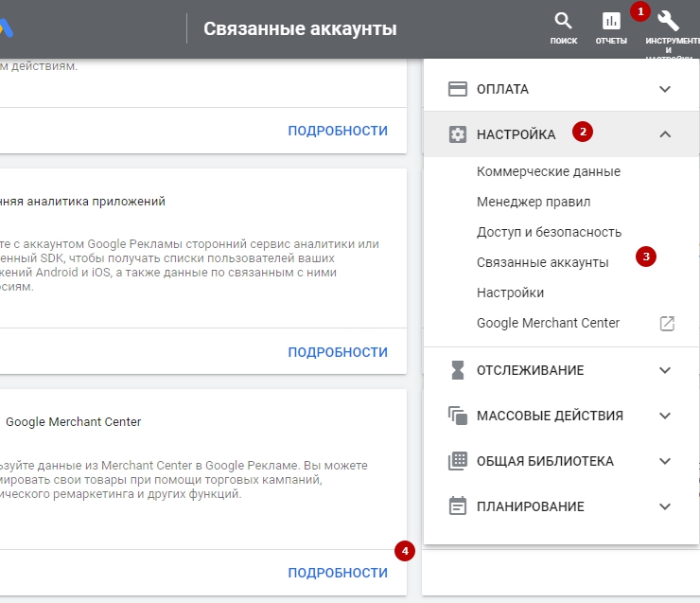Click the external link icon beside Google Merchant Center
Image resolution: width=700 pixels, height=603 pixels.
pos(667,324)
